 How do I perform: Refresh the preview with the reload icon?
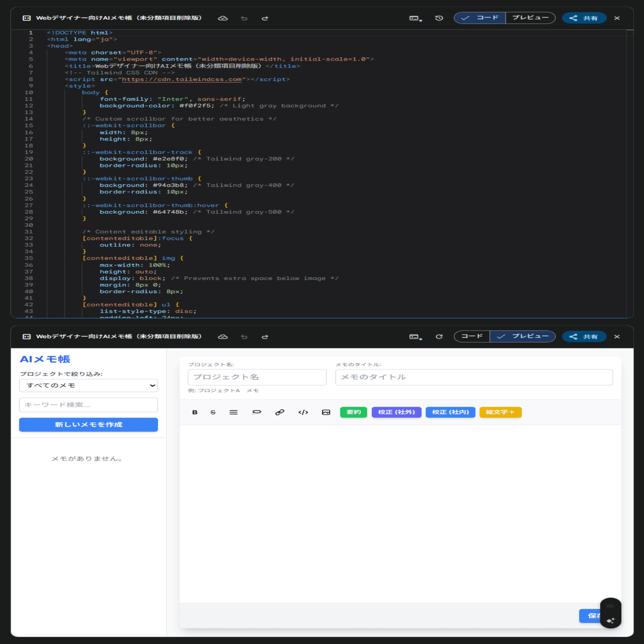coord(439,337)
